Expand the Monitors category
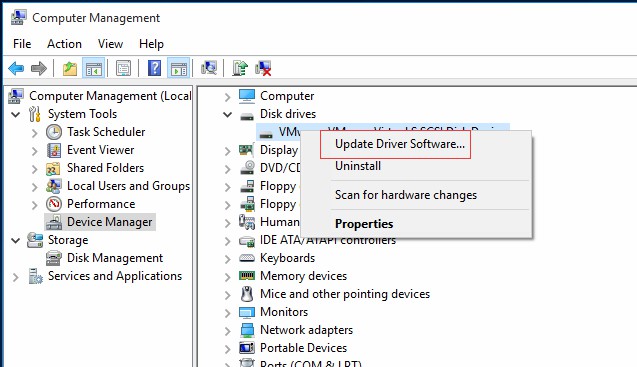The image size is (637, 367). (228, 313)
